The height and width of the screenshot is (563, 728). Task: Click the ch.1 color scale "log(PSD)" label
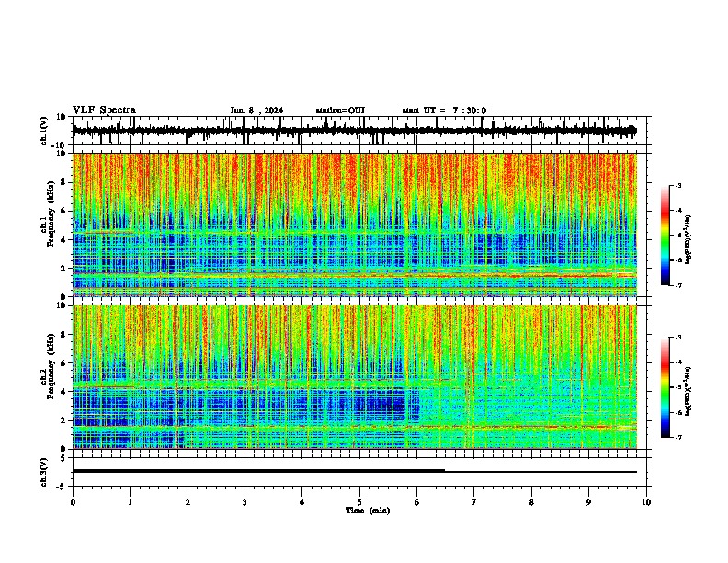[x=688, y=240]
